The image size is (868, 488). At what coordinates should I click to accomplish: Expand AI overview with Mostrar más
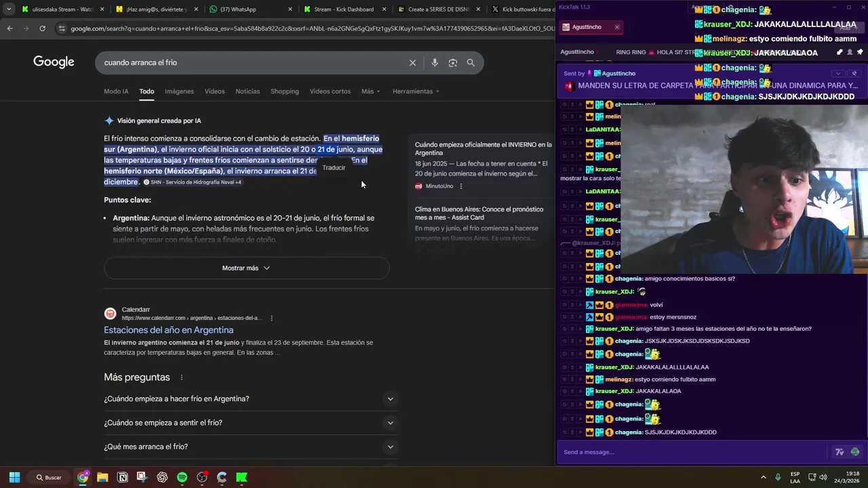coord(246,268)
